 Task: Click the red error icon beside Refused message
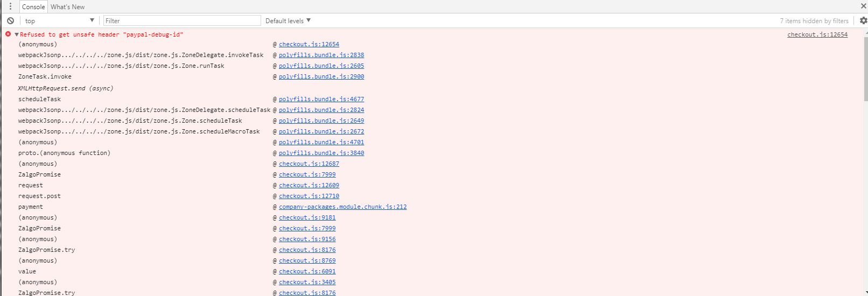8,34
